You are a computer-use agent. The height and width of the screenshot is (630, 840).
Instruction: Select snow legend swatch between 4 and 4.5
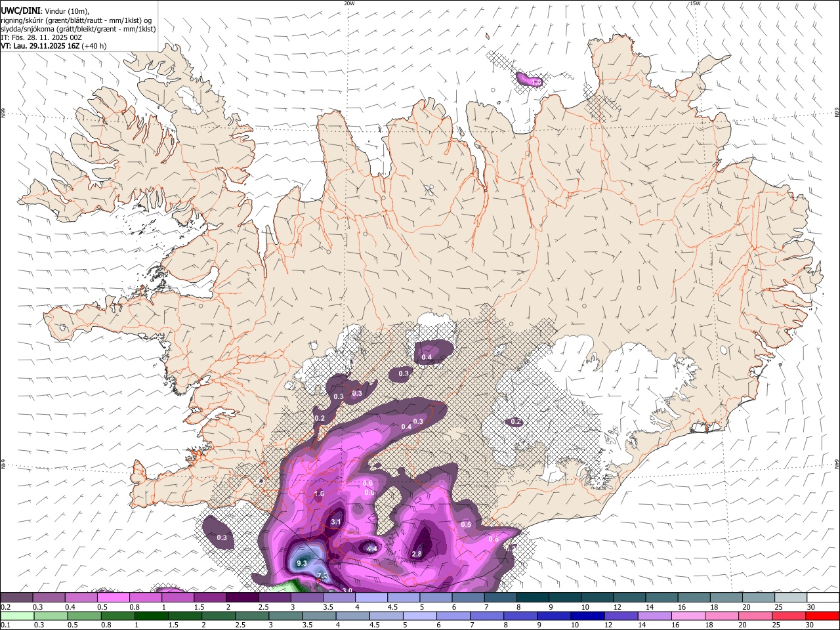tap(371, 597)
